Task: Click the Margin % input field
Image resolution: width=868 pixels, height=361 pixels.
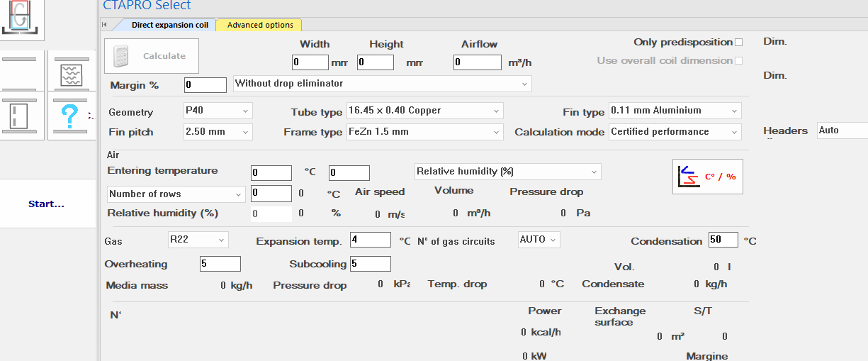Action: (205, 85)
